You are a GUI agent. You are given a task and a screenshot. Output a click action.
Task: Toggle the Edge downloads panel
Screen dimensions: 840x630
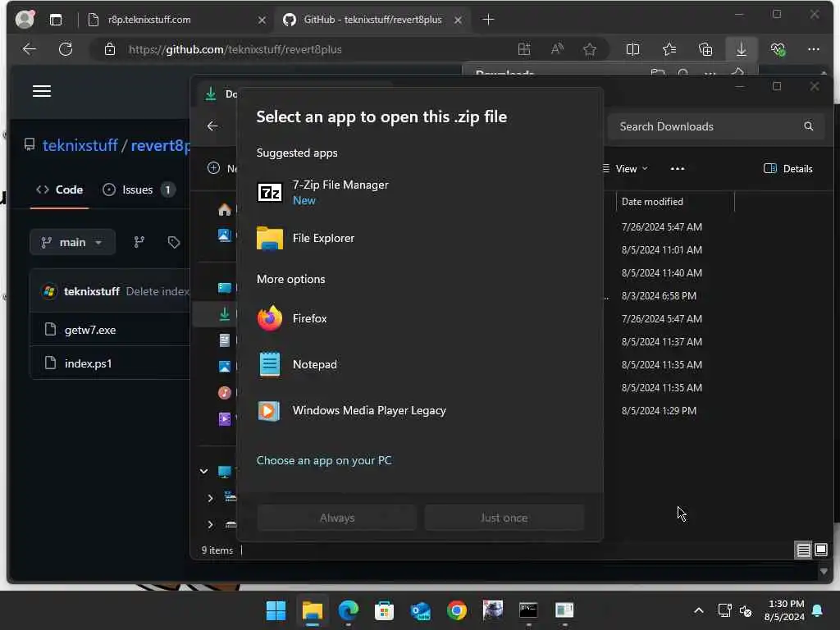pyautogui.click(x=741, y=49)
